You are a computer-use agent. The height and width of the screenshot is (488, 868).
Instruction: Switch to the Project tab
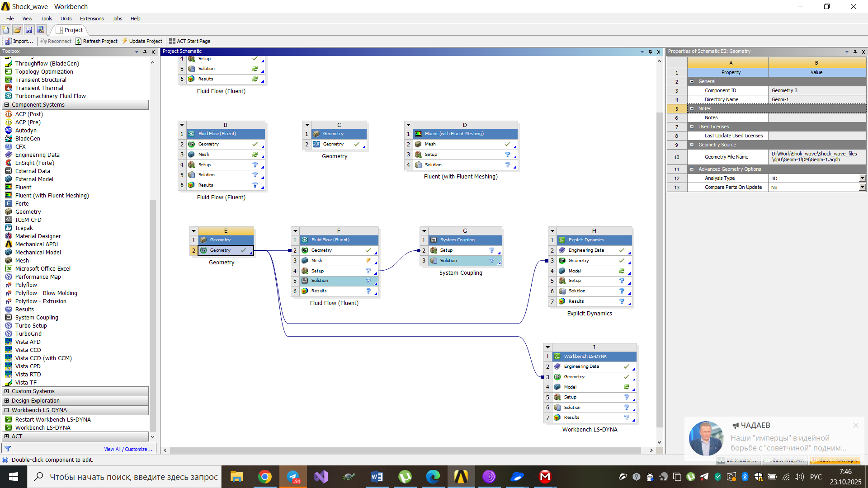(x=70, y=30)
